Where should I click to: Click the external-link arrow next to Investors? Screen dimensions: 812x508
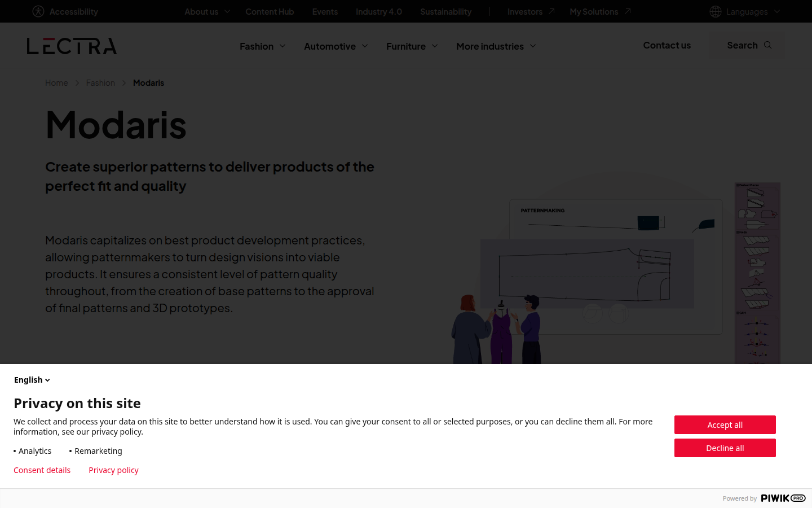point(551,11)
